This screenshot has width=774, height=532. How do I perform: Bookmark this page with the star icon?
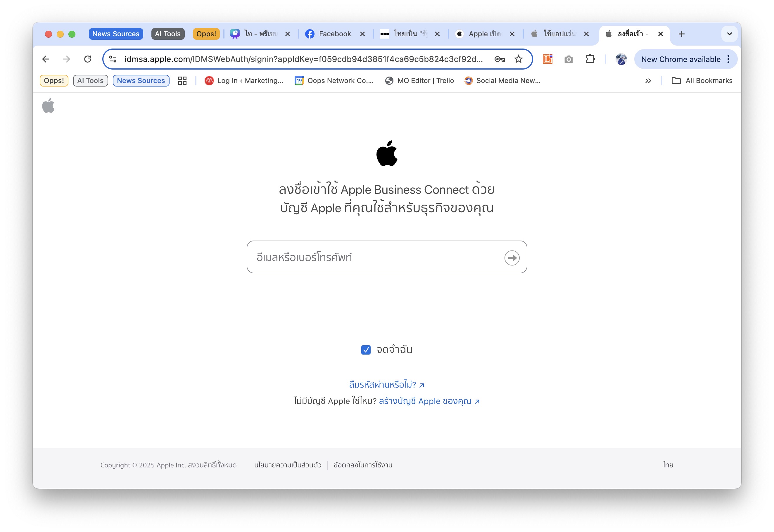click(518, 59)
